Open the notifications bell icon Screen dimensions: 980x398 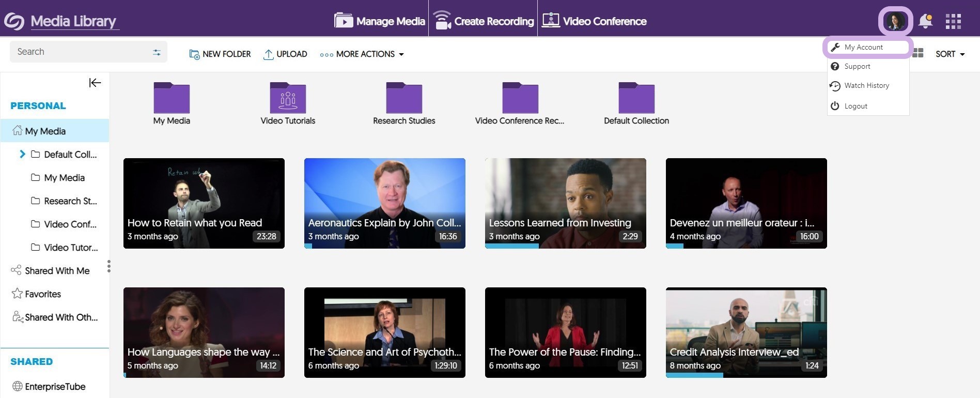click(925, 21)
